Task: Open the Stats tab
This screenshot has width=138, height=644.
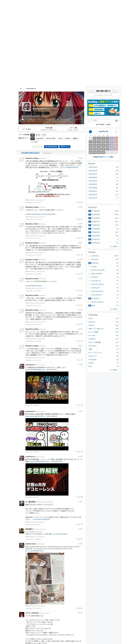Action: click(26, 129)
